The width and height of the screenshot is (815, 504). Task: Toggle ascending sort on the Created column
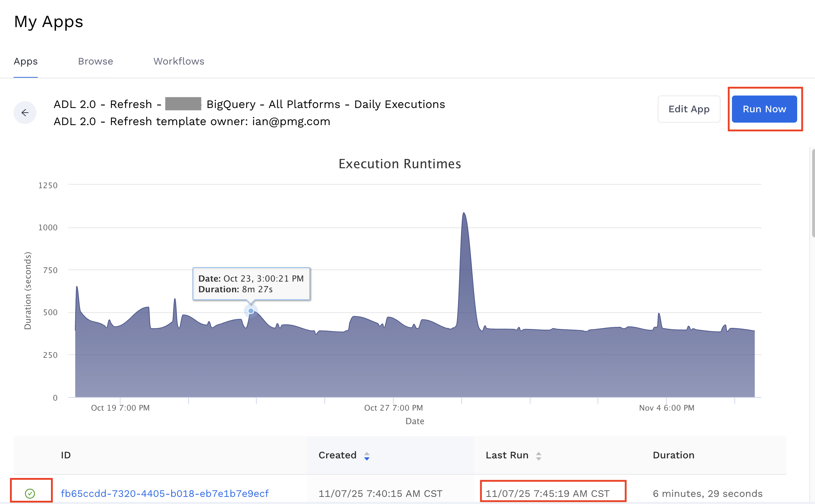pyautogui.click(x=367, y=453)
